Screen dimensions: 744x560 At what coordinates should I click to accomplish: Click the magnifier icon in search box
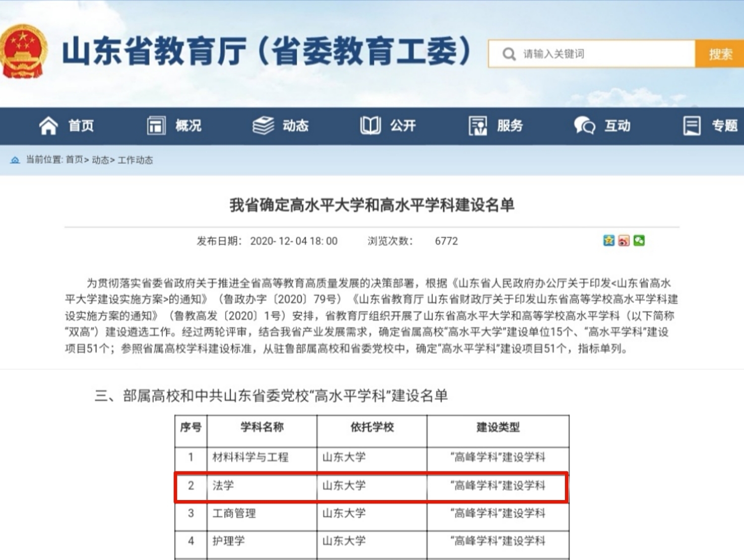509,54
